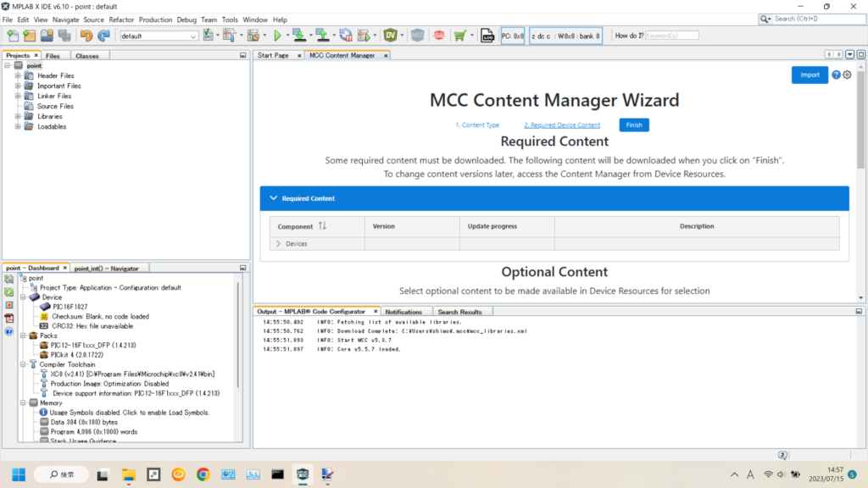Viewport: 868px width, 488px height.
Task: Expand the Header Files folder
Action: click(18, 75)
